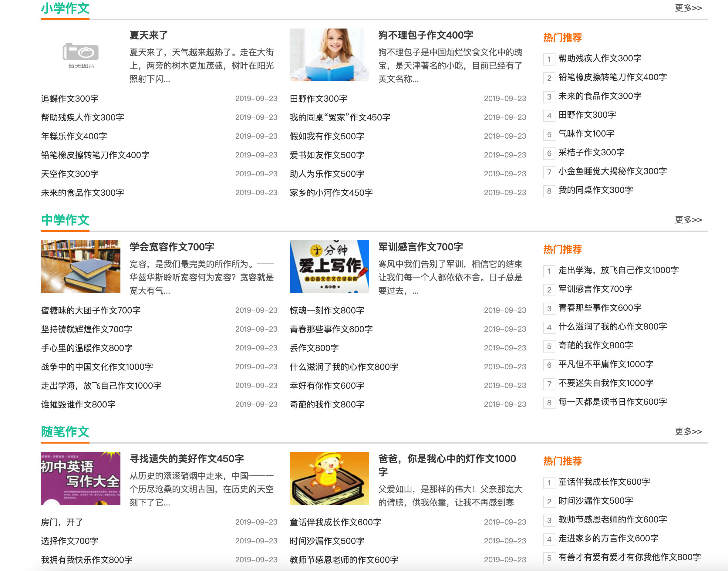
Task: Open list item 家乡的小河作文450字
Action: pos(331,193)
